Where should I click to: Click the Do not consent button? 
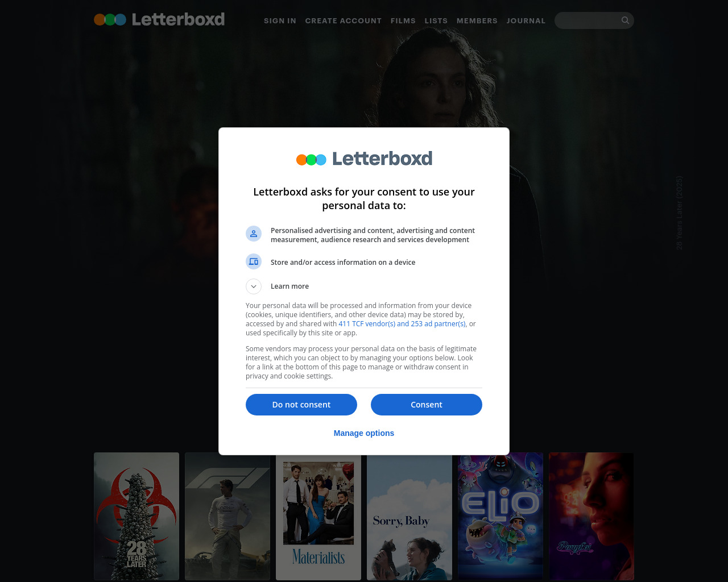coord(301,405)
